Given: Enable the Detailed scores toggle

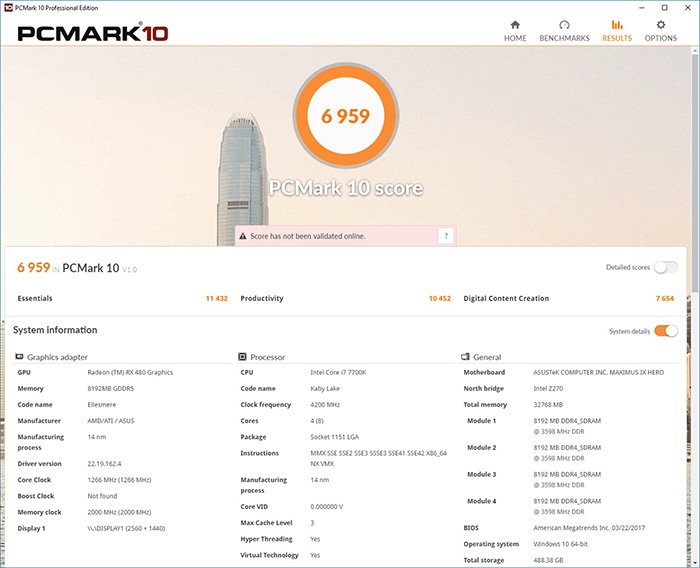Looking at the screenshot, I should (x=666, y=267).
